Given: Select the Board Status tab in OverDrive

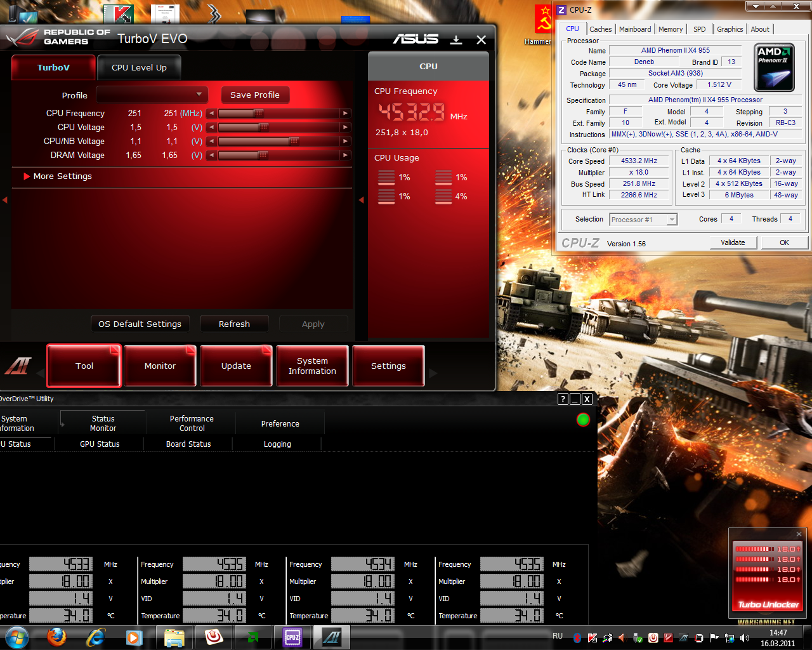Looking at the screenshot, I should (x=188, y=444).
